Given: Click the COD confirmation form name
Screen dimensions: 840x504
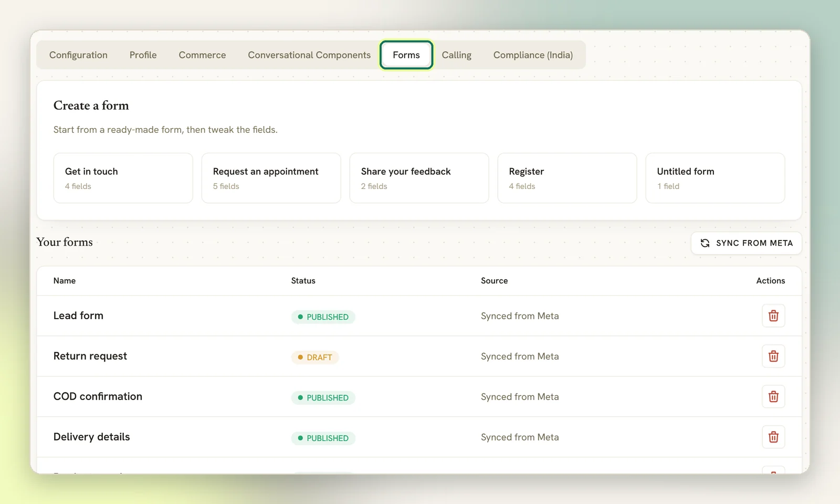Looking at the screenshot, I should [x=98, y=396].
